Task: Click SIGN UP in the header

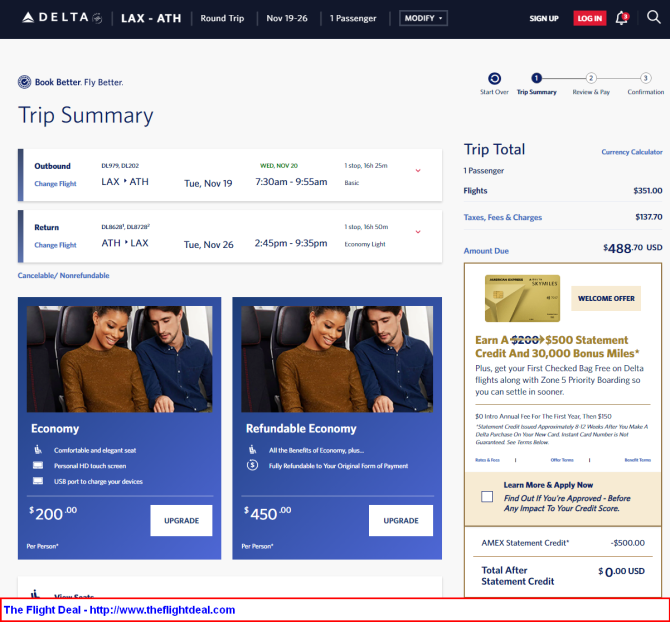Action: (x=544, y=18)
